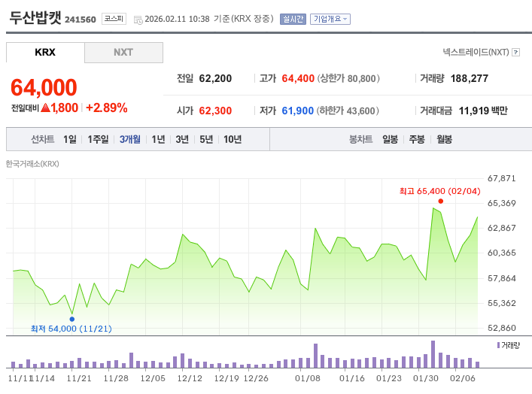This screenshot has width=532, height=394.
Task: Select the 3개월 line chart period
Action: [x=130, y=139]
